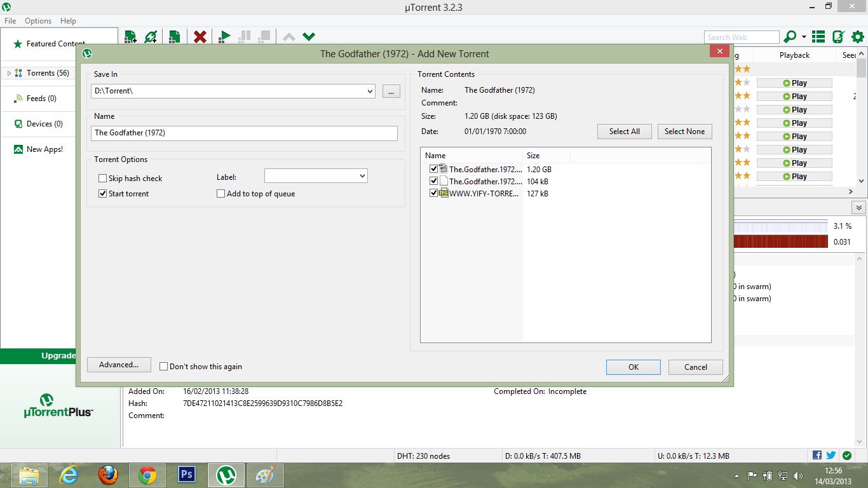Screen dimensions: 868x488
Task: Uncheck the WWW.YIFY-TORRE... file checkbox
Action: coord(434,193)
